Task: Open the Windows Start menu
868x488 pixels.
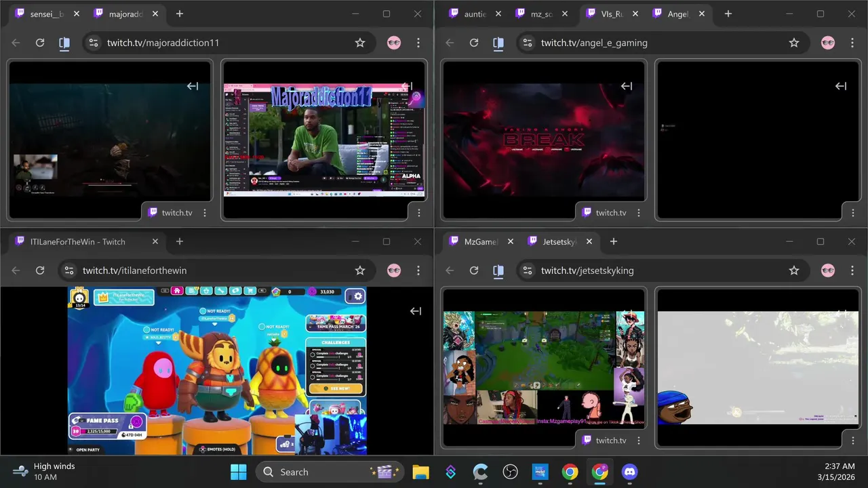Action: [239, 472]
